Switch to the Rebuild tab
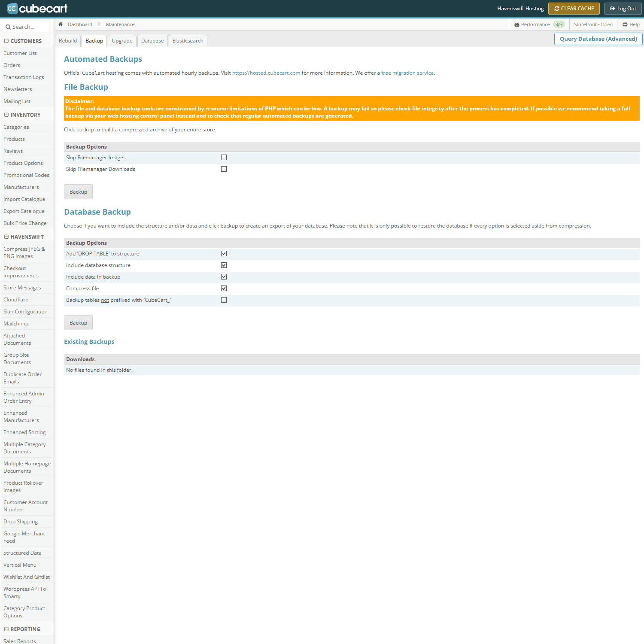644x644 pixels. [68, 41]
